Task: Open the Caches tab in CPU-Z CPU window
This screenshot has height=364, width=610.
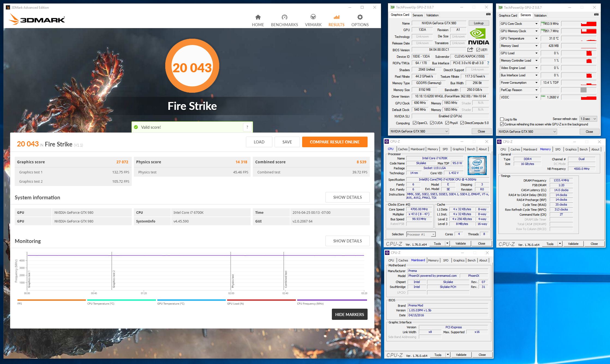Action: coord(402,149)
